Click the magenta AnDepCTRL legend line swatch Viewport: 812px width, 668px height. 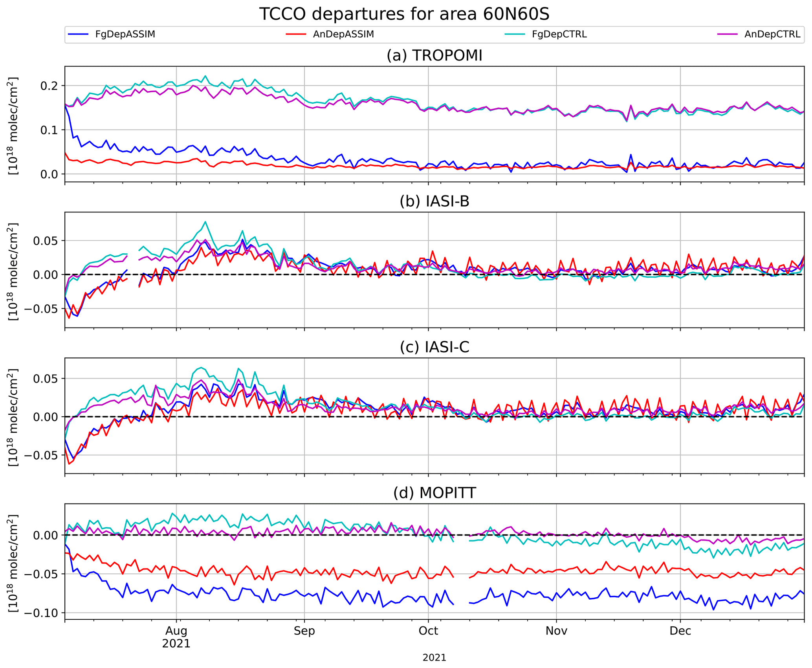[x=727, y=35]
